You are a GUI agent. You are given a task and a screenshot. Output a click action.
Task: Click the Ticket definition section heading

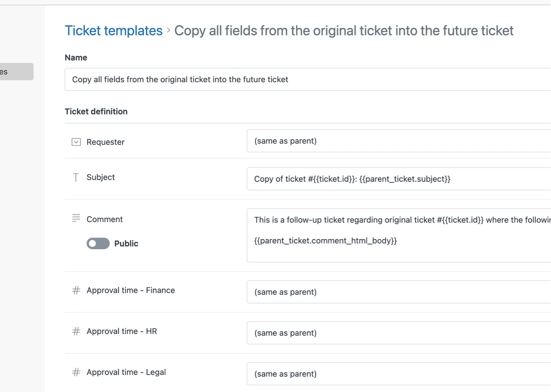pyautogui.click(x=96, y=111)
